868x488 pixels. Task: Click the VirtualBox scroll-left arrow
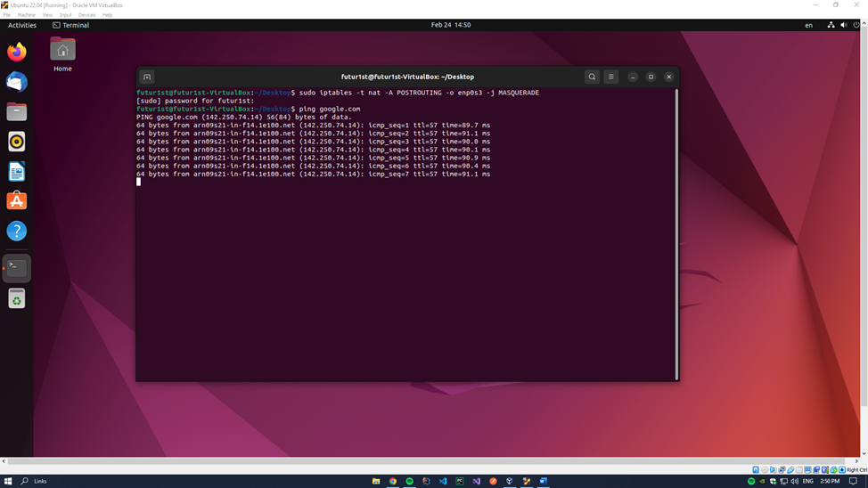point(4,461)
